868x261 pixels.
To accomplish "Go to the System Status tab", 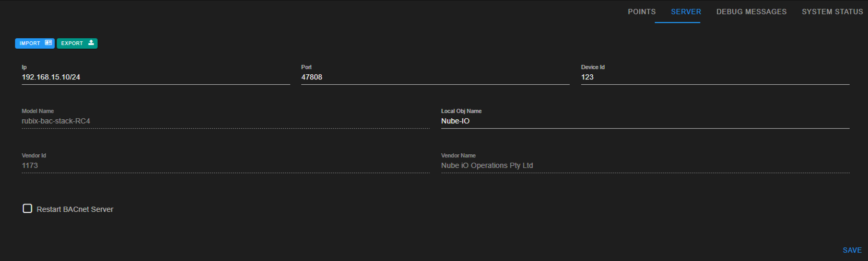I will point(832,12).
